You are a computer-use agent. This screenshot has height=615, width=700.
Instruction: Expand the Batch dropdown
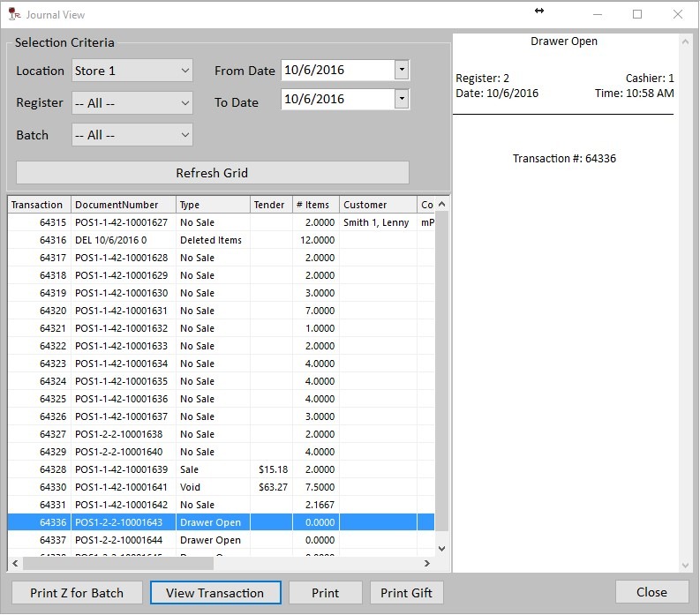(132, 135)
